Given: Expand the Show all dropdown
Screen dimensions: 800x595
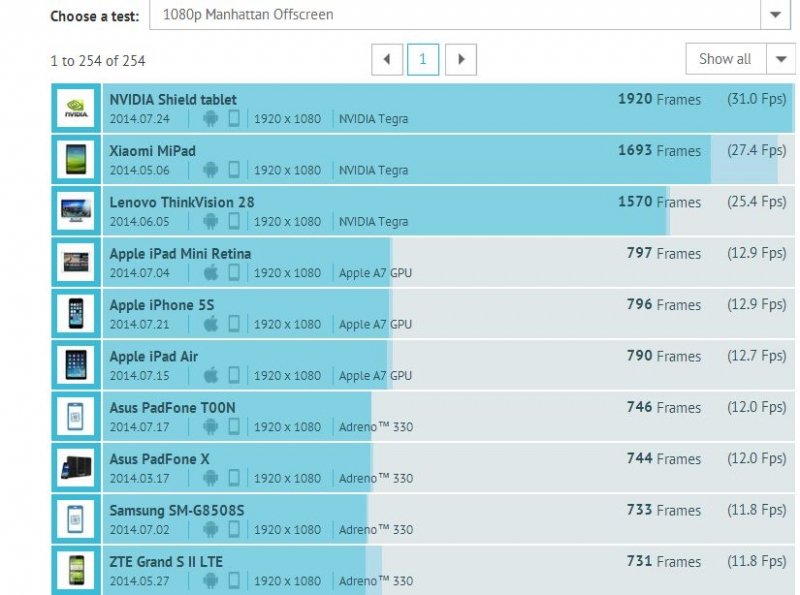Looking at the screenshot, I should pos(780,59).
